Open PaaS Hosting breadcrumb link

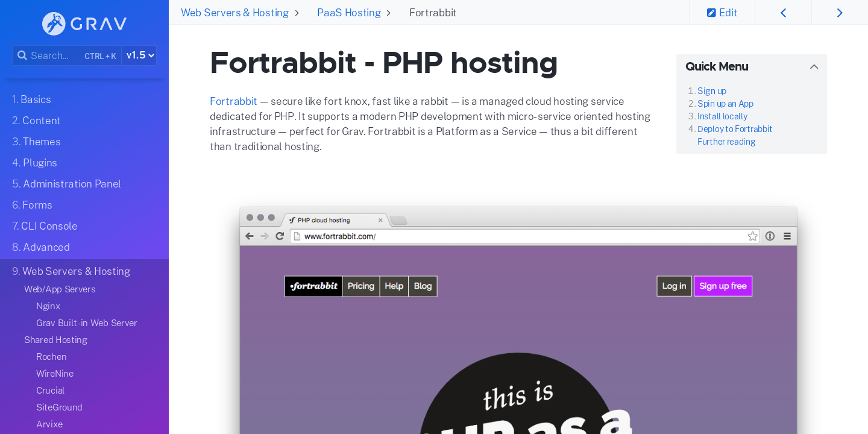tap(349, 12)
